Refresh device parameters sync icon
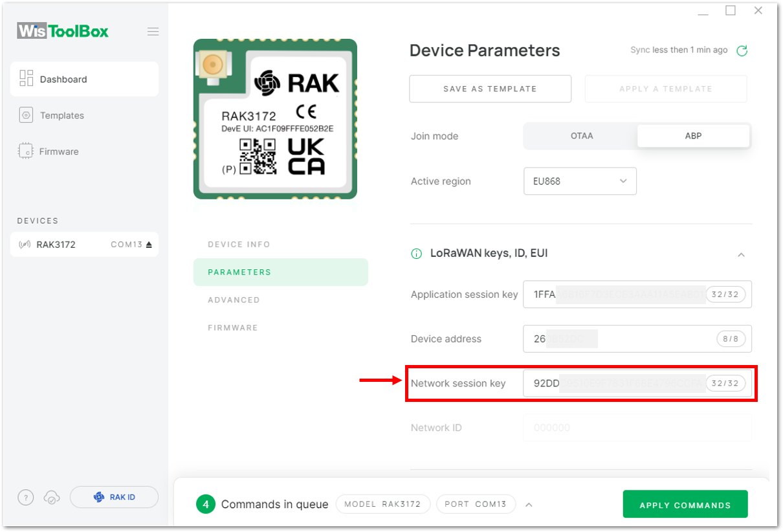 point(742,50)
